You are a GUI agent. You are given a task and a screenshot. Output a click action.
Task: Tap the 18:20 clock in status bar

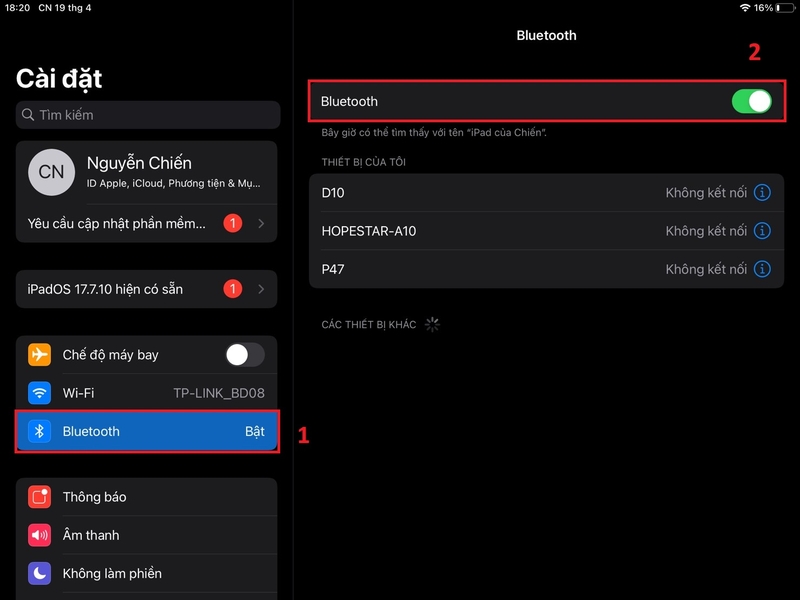[x=17, y=8]
